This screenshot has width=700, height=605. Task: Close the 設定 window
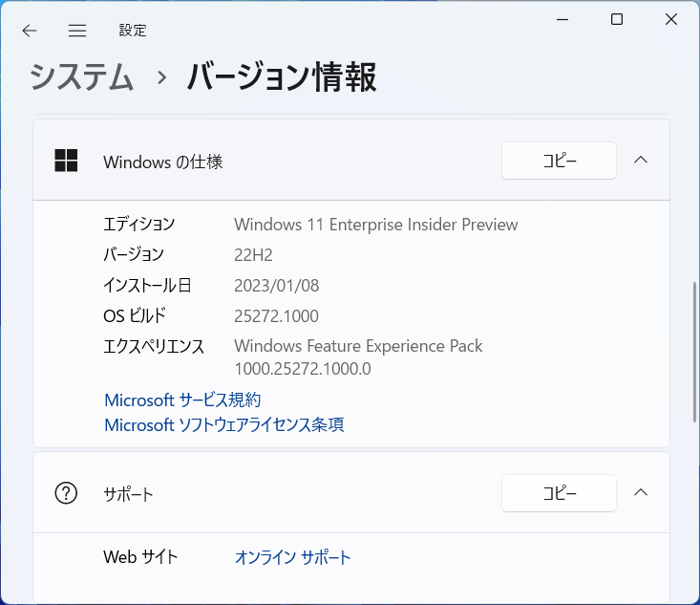(671, 19)
